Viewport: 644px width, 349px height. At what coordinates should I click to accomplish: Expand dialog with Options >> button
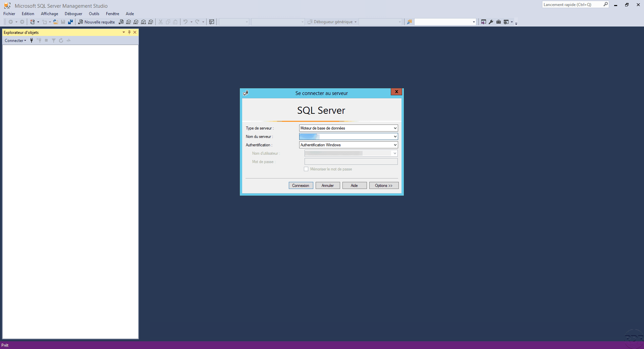tap(384, 186)
